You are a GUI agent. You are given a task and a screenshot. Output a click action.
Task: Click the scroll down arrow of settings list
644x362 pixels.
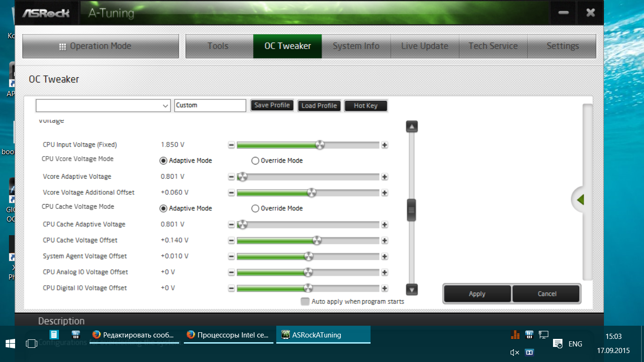click(412, 290)
